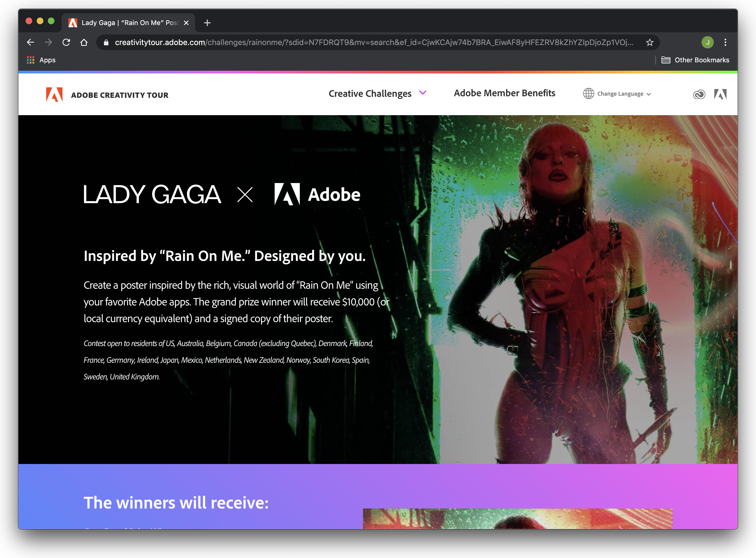Click the padlock site security icon

coord(106,42)
